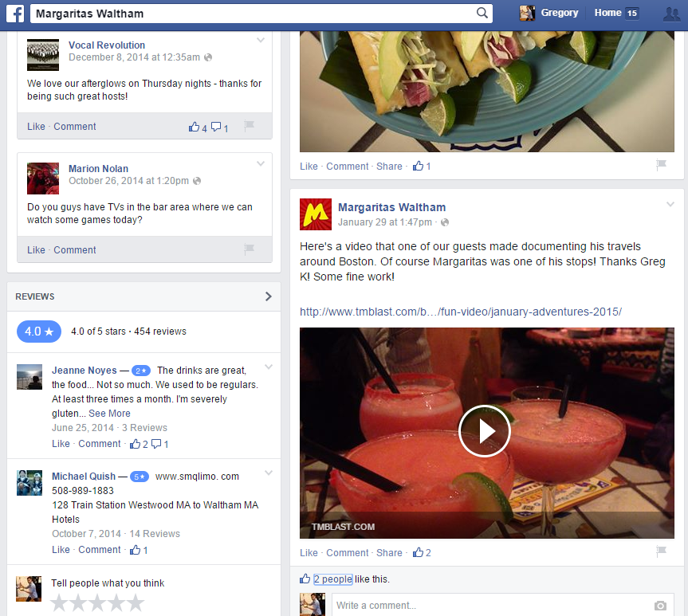This screenshot has width=688, height=616.
Task: Attach photo with the camera icon
Action: click(x=660, y=606)
